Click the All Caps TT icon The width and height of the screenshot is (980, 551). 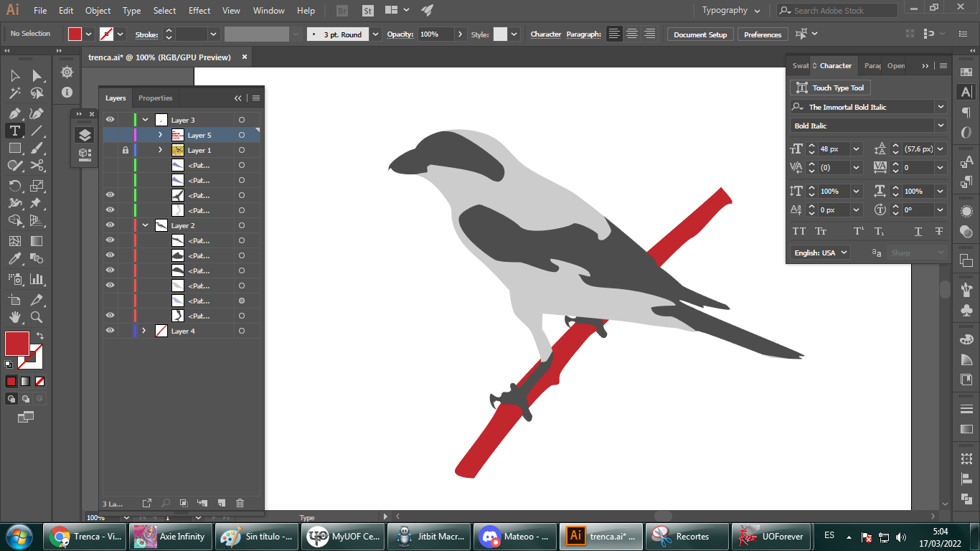(798, 231)
